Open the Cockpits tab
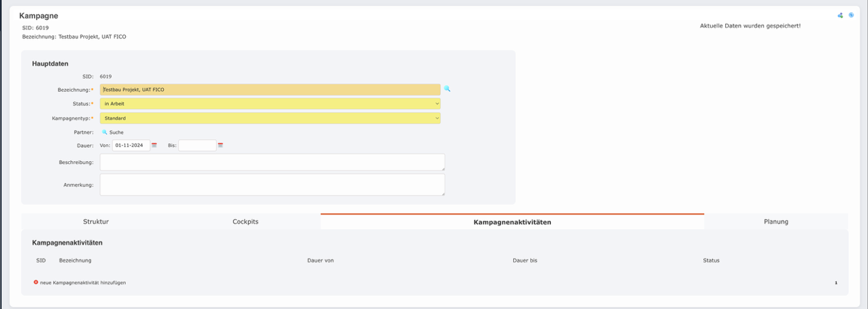Image resolution: width=868 pixels, height=309 pixels. click(x=245, y=221)
